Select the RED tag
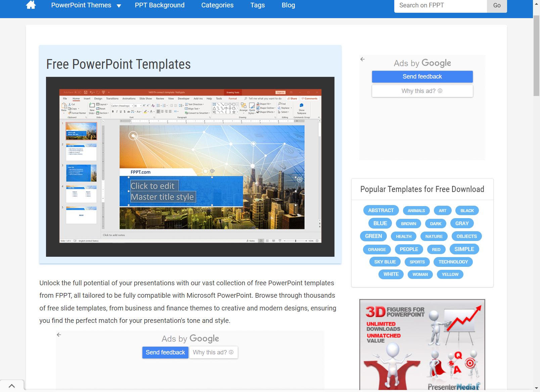Screen dimensions: 540x392 [436, 250]
